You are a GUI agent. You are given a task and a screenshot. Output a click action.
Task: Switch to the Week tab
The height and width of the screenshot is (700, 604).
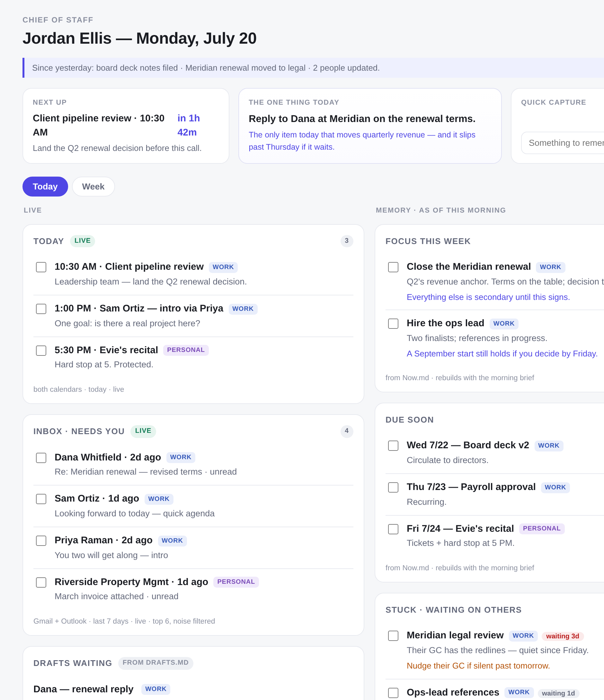pos(93,187)
